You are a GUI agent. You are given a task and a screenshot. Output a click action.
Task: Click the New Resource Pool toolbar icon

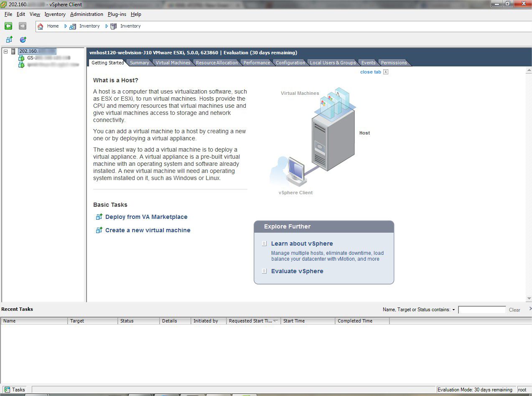pyautogui.click(x=23, y=40)
